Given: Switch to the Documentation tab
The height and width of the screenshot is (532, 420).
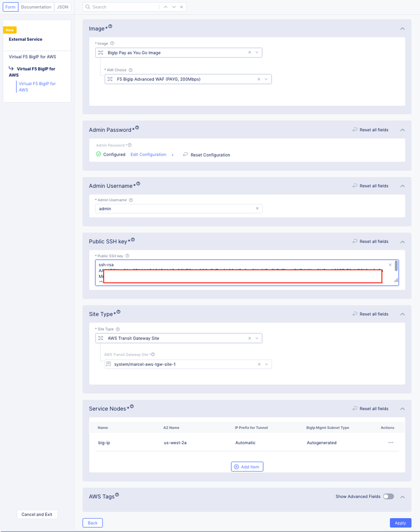Looking at the screenshot, I should pos(36,7).
